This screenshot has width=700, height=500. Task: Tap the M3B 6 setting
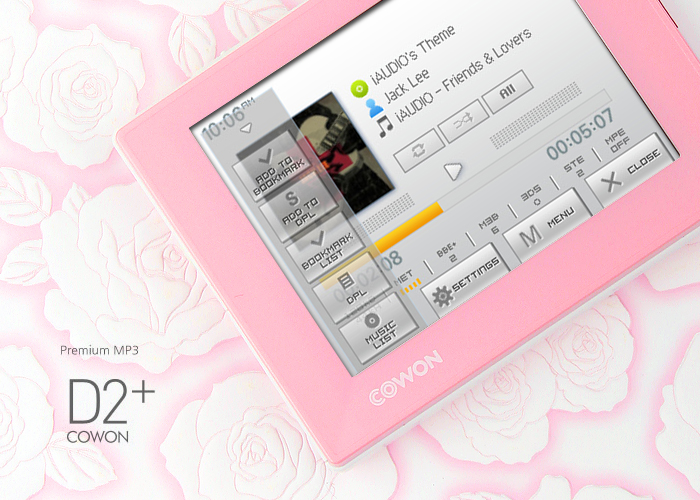(491, 225)
